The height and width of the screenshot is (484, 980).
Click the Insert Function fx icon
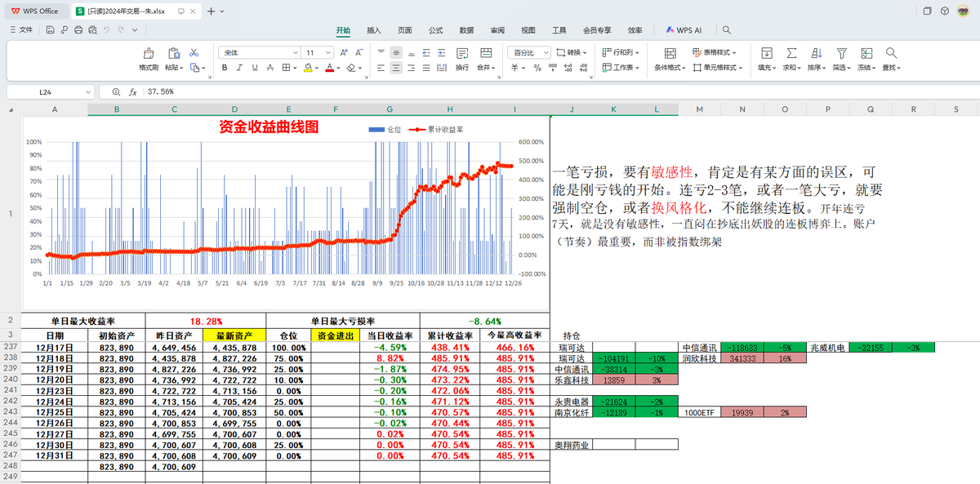pyautogui.click(x=132, y=92)
